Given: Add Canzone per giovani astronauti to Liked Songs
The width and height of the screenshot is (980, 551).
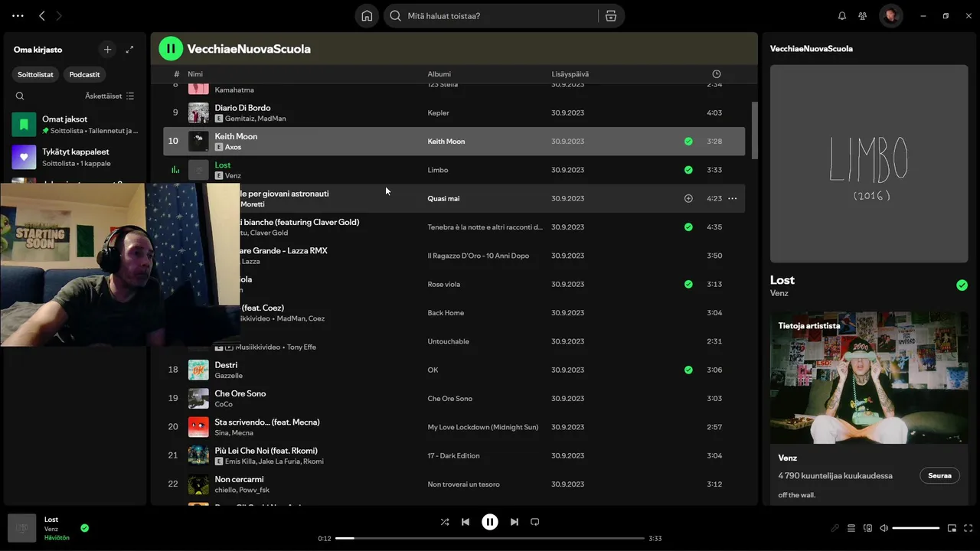Looking at the screenshot, I should pyautogui.click(x=688, y=198).
